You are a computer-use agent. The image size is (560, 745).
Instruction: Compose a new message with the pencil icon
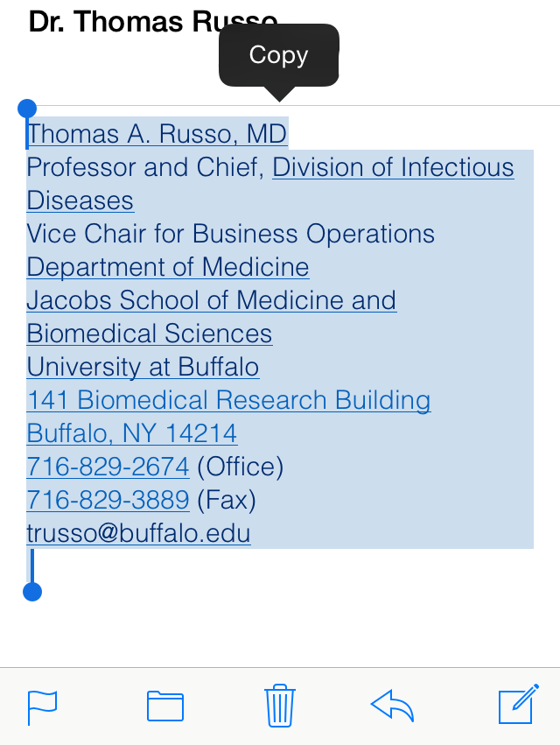[517, 706]
